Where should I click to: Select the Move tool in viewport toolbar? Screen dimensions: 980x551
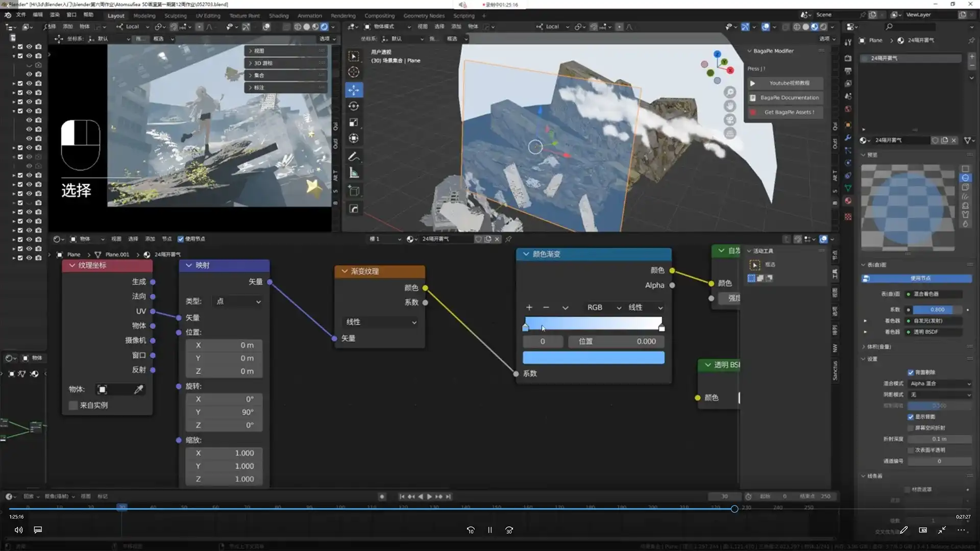pos(354,90)
